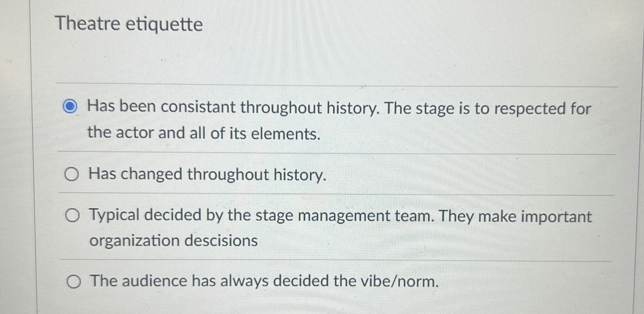
Task: Select 'The audience has always decided the vibe/norm'
Action: tap(74, 282)
